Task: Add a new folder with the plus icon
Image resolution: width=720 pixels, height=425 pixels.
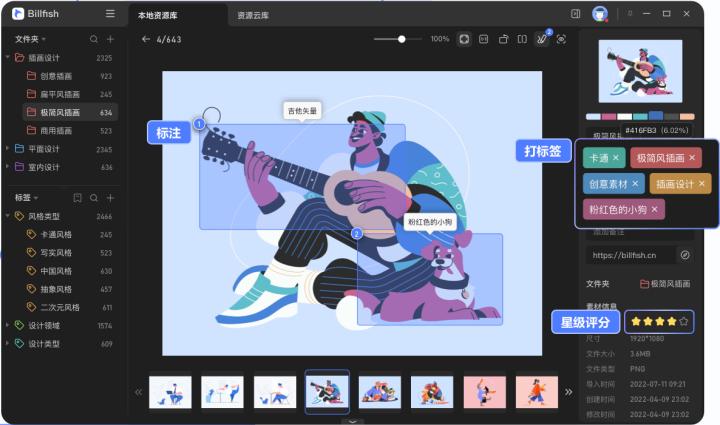Action: (x=111, y=39)
